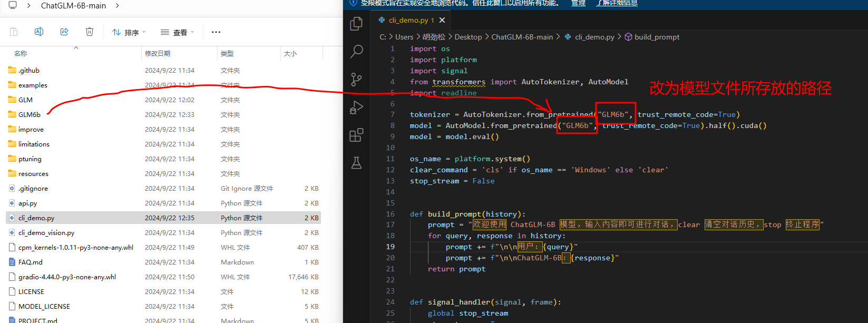
Task: Open the Run and Debug view
Action: [x=356, y=107]
